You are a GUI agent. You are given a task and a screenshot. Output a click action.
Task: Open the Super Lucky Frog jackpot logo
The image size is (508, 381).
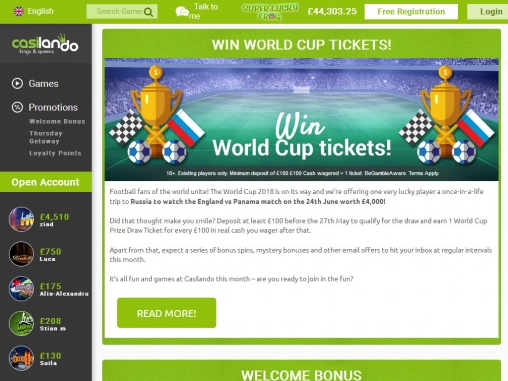coord(270,12)
